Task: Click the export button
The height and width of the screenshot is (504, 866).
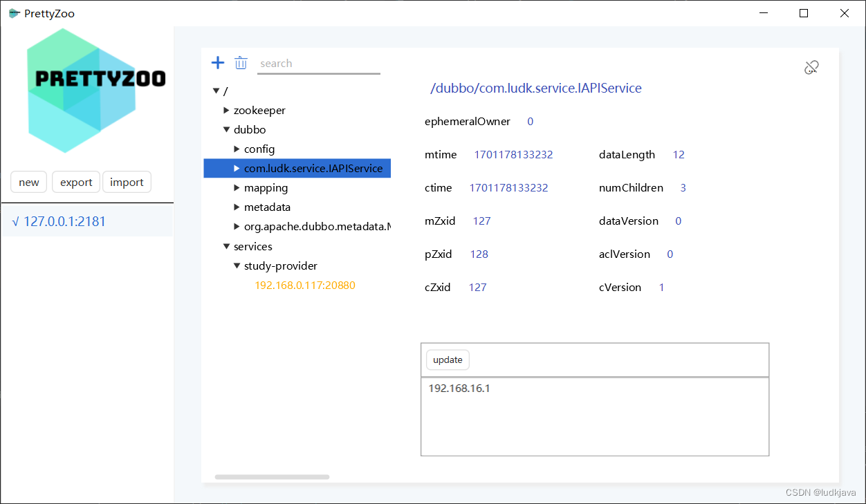Action: click(x=76, y=182)
